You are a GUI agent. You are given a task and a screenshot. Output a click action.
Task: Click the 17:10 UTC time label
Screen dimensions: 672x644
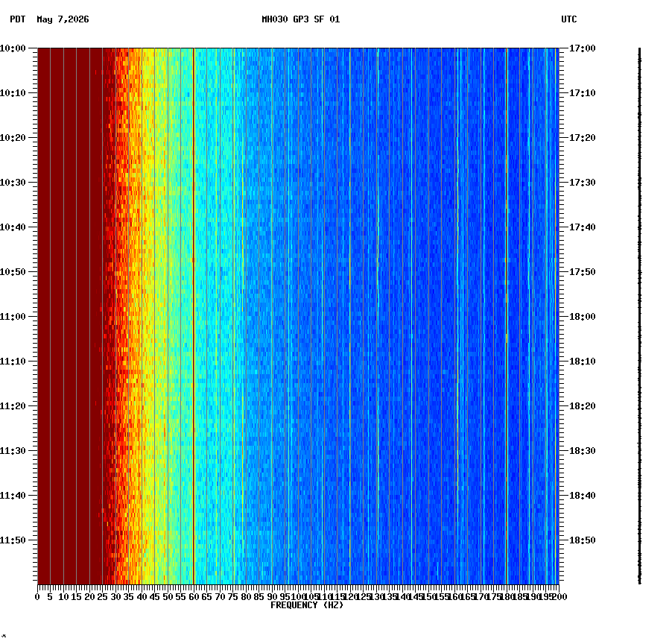583,93
